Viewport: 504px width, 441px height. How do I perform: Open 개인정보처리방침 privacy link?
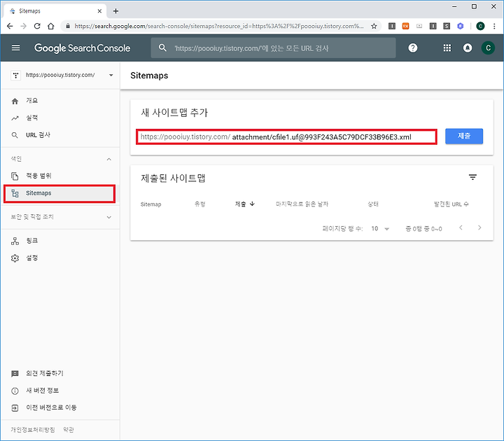coord(33,430)
